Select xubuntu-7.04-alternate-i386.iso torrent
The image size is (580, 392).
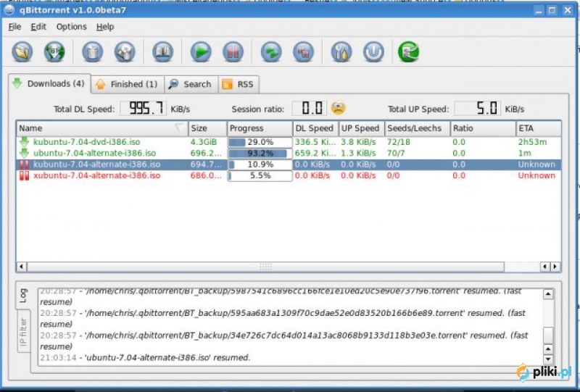289,175
